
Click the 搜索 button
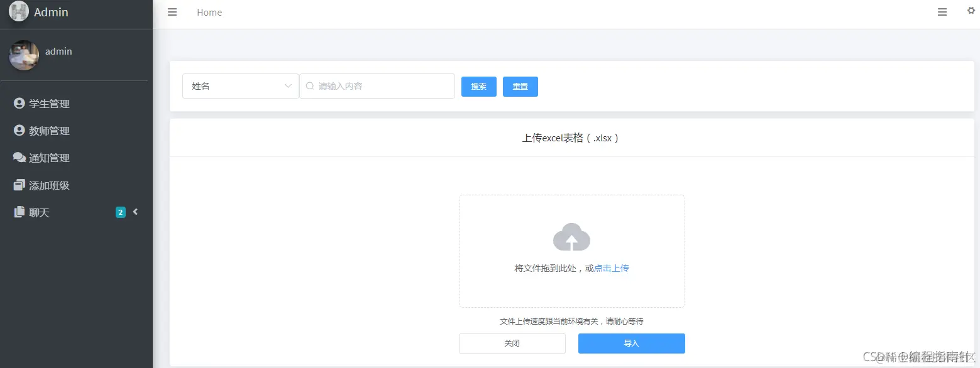pyautogui.click(x=479, y=87)
